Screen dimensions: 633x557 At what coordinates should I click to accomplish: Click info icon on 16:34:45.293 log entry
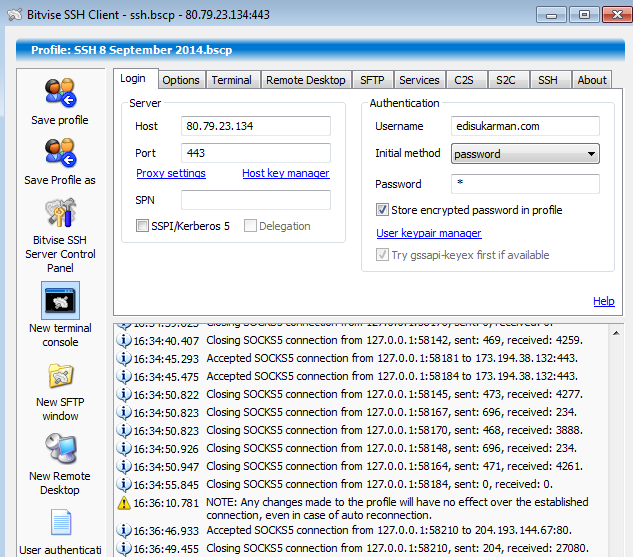tap(124, 358)
